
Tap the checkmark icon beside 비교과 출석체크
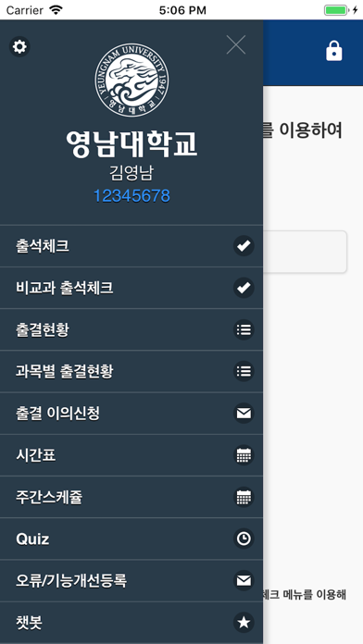(244, 288)
